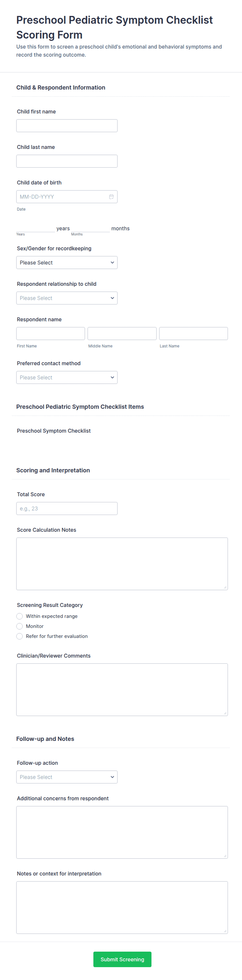Click the respondent First Name field
The height and width of the screenshot is (980, 242).
[x=50, y=333]
